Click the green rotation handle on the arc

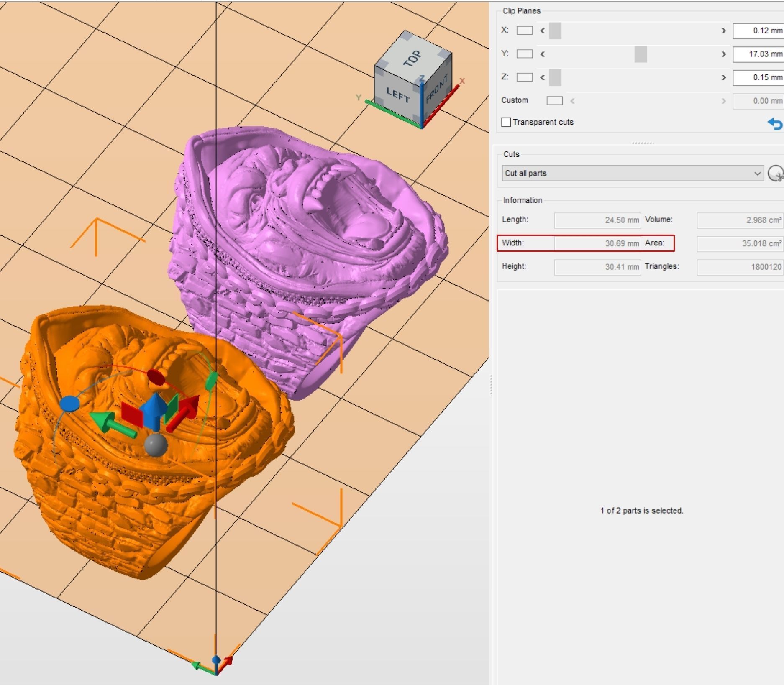pos(212,380)
